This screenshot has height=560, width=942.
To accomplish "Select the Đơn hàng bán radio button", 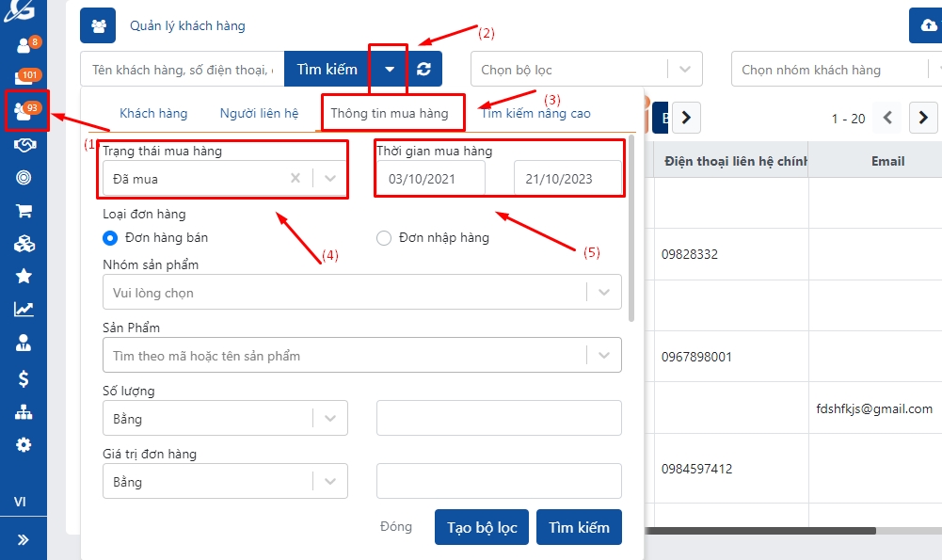I will pyautogui.click(x=110, y=238).
